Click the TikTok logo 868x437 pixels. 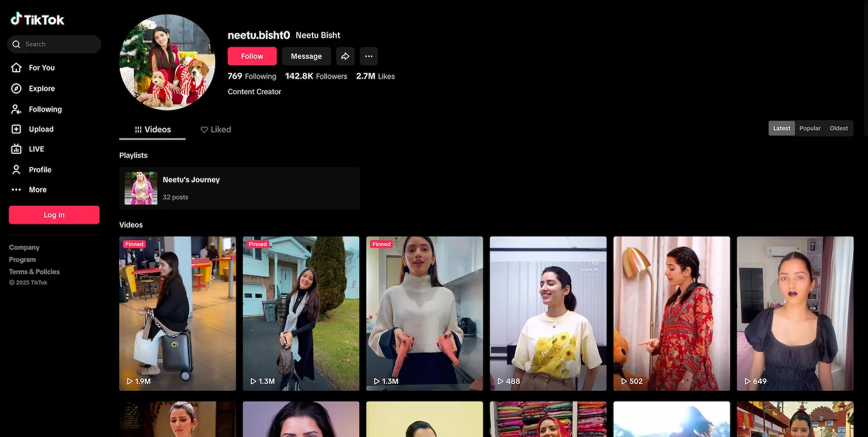[38, 20]
